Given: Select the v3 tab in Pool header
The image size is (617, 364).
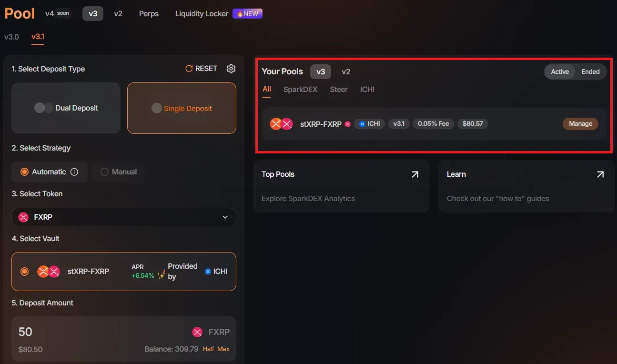Looking at the screenshot, I should [93, 14].
